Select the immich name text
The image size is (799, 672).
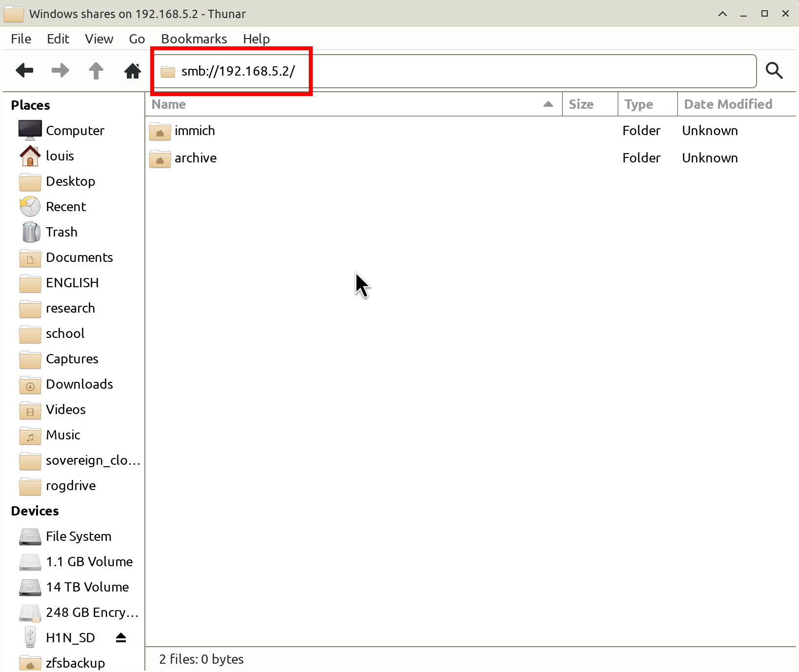195,131
